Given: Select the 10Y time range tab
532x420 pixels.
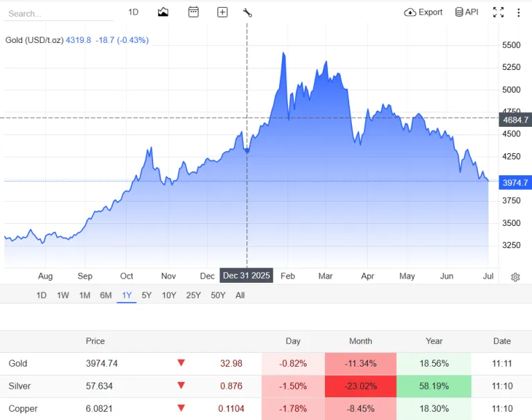Looking at the screenshot, I should point(168,295).
